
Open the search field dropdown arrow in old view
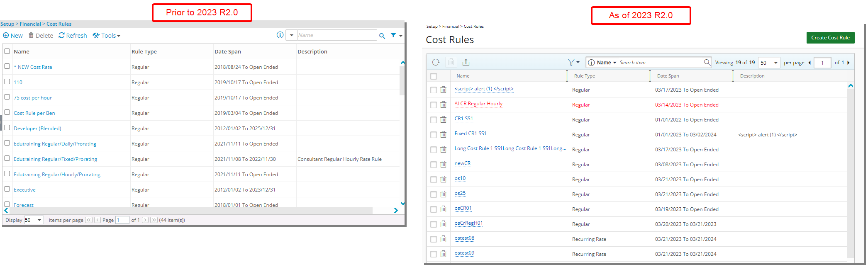(x=291, y=35)
